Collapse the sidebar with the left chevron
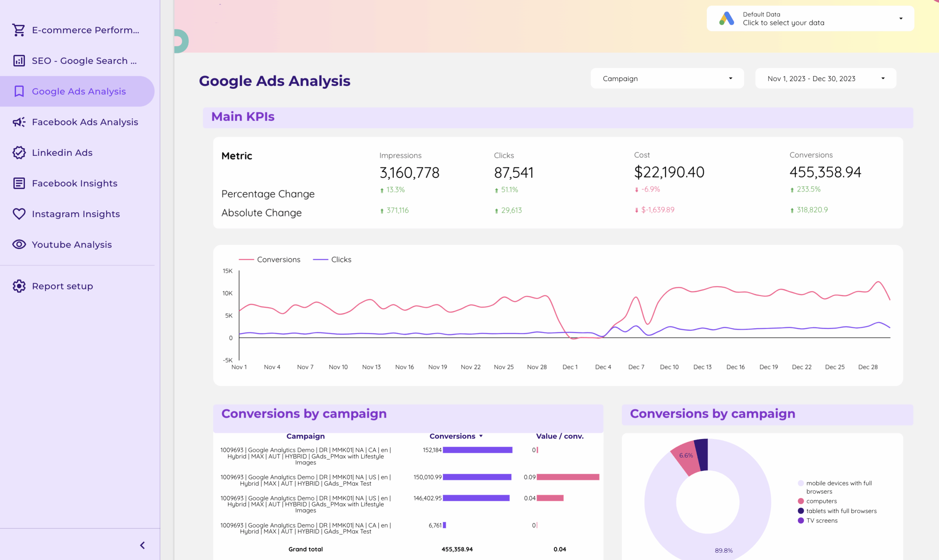939x560 pixels. 142,545
